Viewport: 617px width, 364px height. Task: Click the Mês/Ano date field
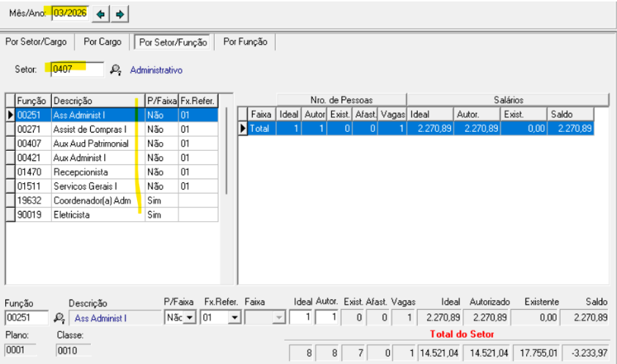(x=69, y=13)
